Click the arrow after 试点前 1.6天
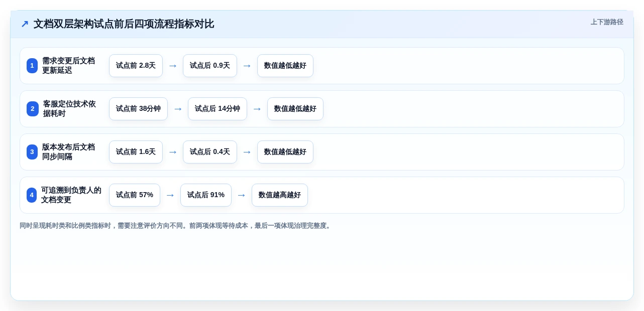The image size is (644, 311). coord(173,152)
